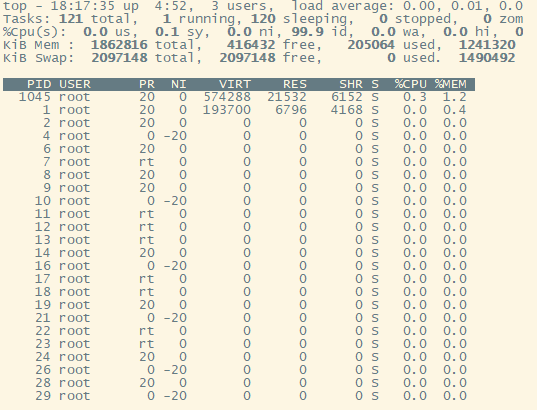Viewport: 537px width, 410px height.
Task: Select the PID 10 cell
Action: pos(43,201)
